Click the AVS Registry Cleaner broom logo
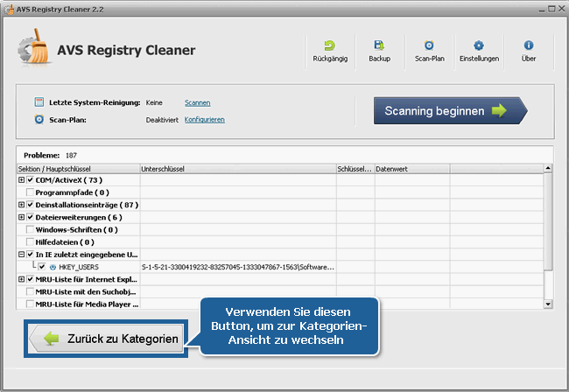569x392 pixels. click(34, 47)
